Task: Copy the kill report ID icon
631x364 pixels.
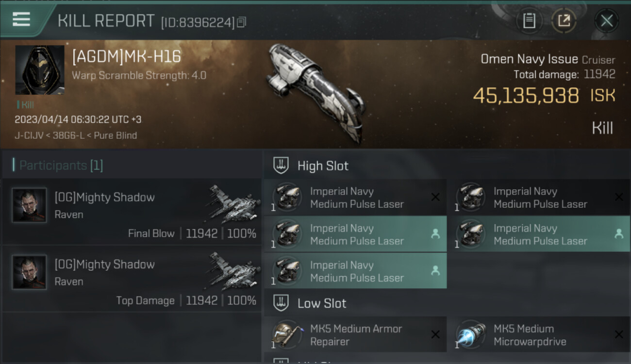Action: click(242, 22)
